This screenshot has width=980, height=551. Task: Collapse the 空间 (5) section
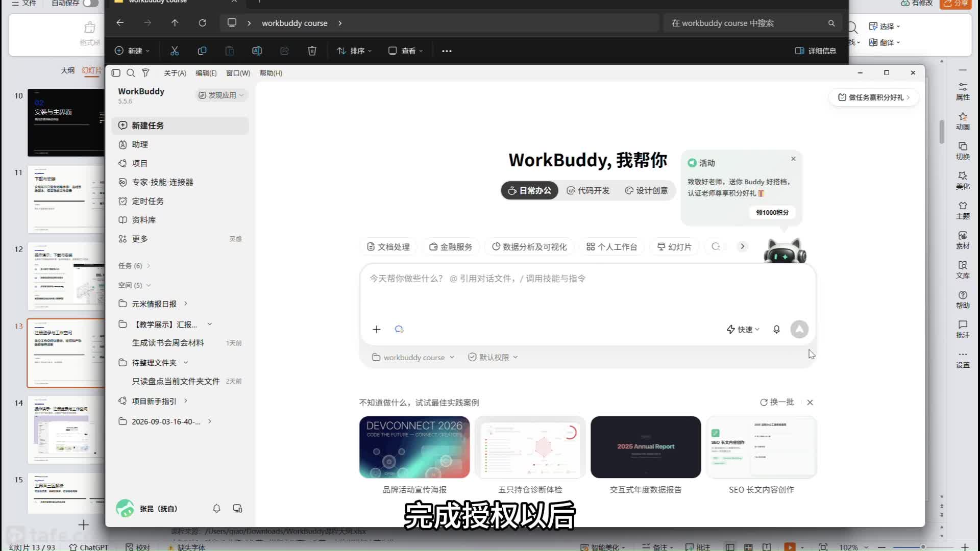pos(134,285)
